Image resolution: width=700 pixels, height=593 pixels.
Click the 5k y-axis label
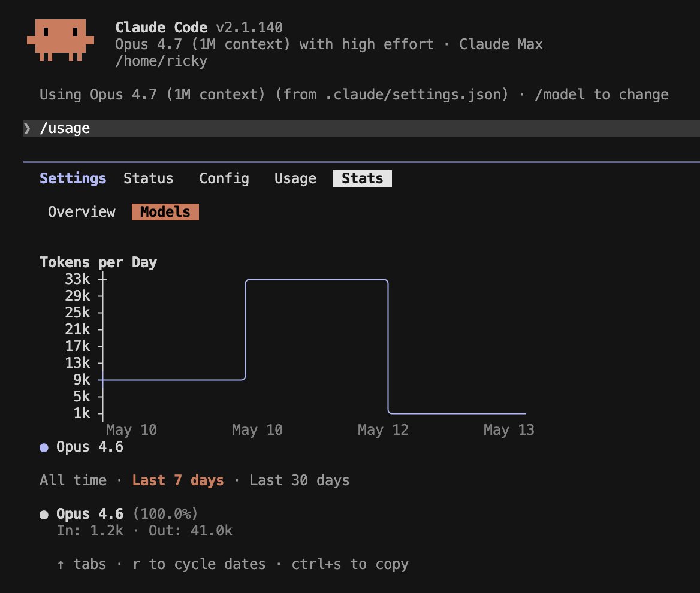82,396
